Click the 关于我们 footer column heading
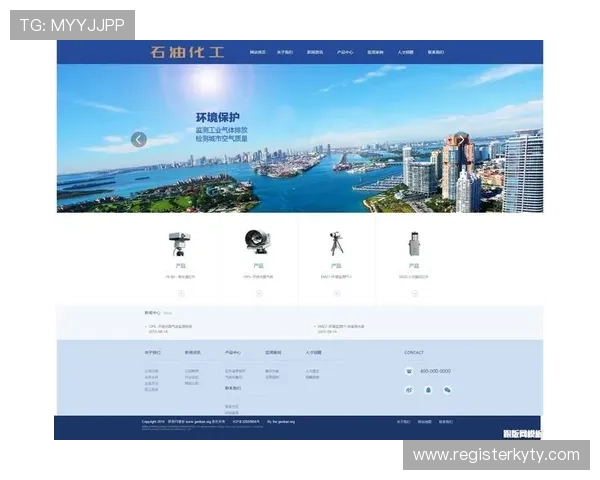The image size is (600, 480). [152, 352]
